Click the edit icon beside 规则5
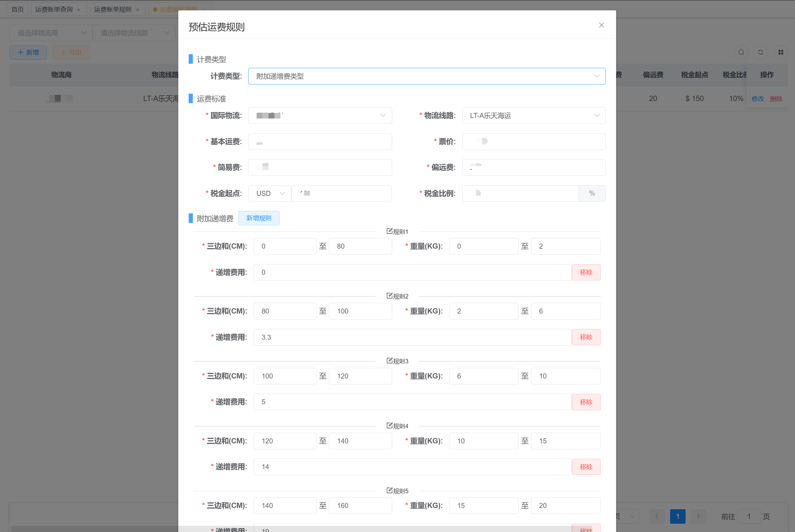 tap(389, 490)
